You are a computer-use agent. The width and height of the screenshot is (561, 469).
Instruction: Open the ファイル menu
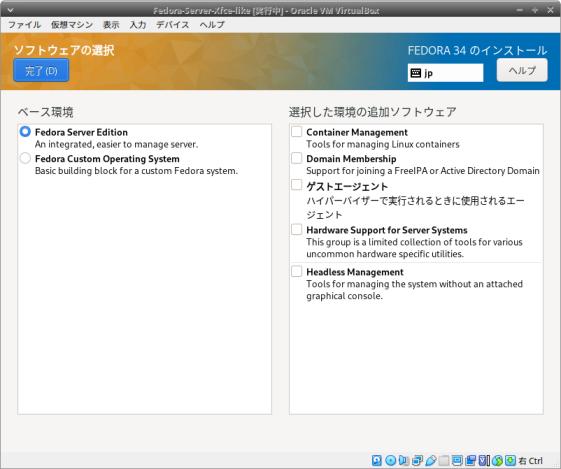point(24,25)
